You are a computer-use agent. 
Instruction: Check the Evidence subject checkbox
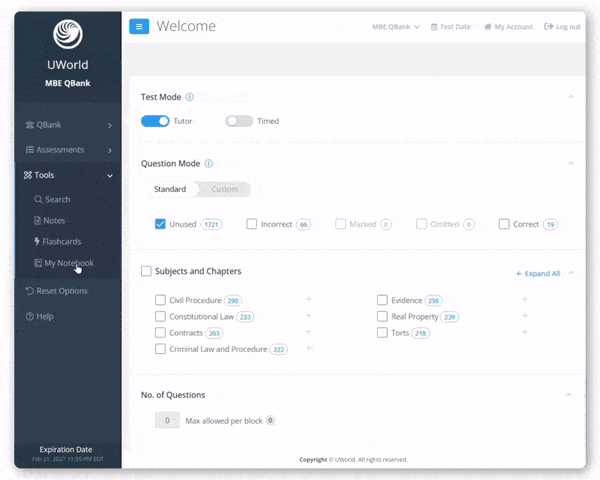point(382,300)
